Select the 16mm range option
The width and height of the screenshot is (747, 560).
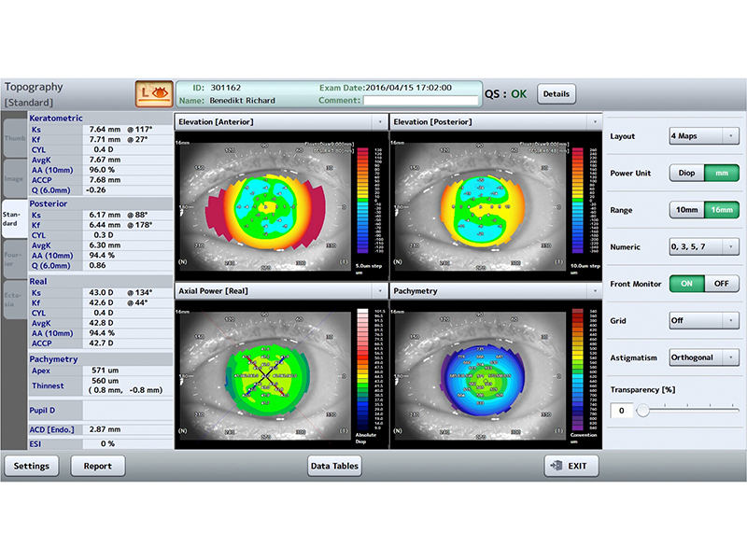[x=721, y=210]
